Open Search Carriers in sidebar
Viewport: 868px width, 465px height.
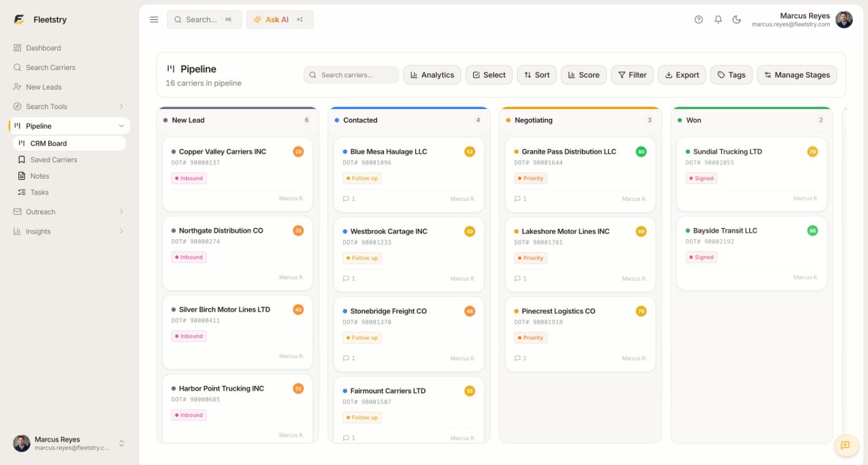tap(69, 67)
